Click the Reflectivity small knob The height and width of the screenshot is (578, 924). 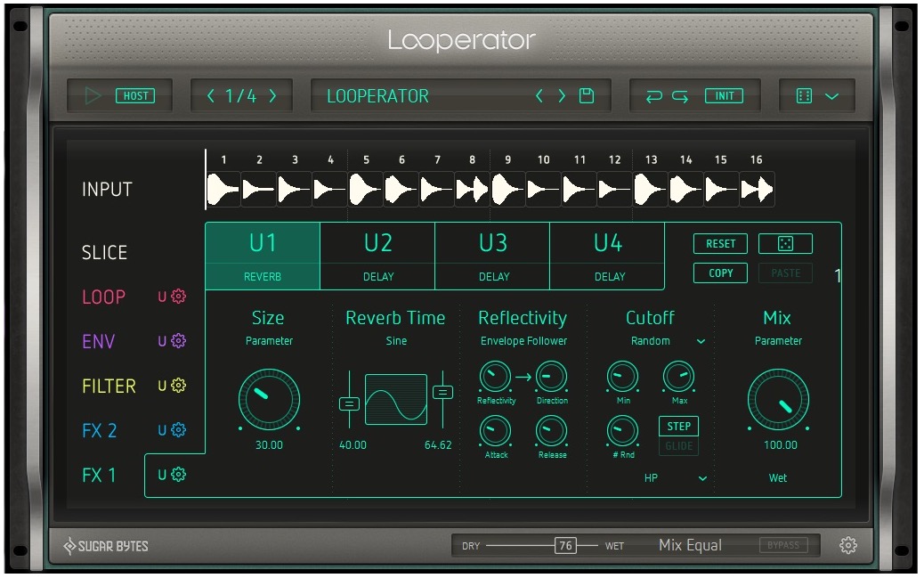pyautogui.click(x=495, y=377)
